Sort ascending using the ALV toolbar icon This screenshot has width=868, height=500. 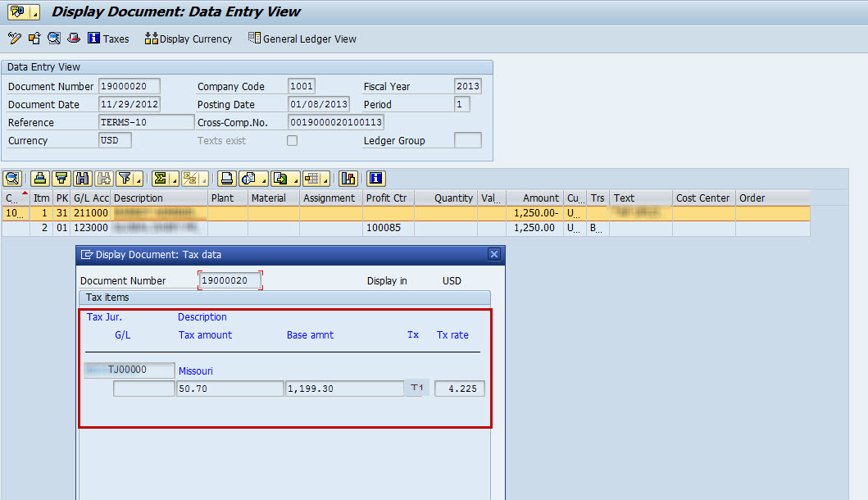click(x=40, y=178)
